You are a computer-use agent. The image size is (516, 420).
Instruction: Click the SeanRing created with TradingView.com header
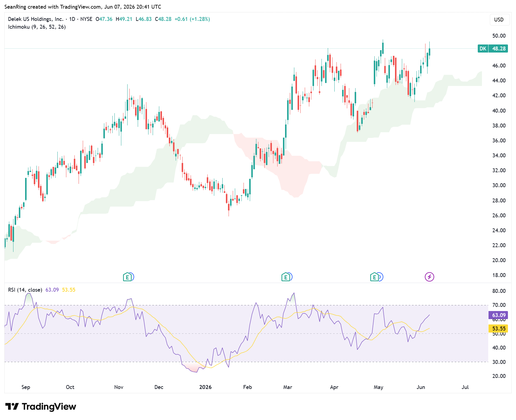(83, 7)
